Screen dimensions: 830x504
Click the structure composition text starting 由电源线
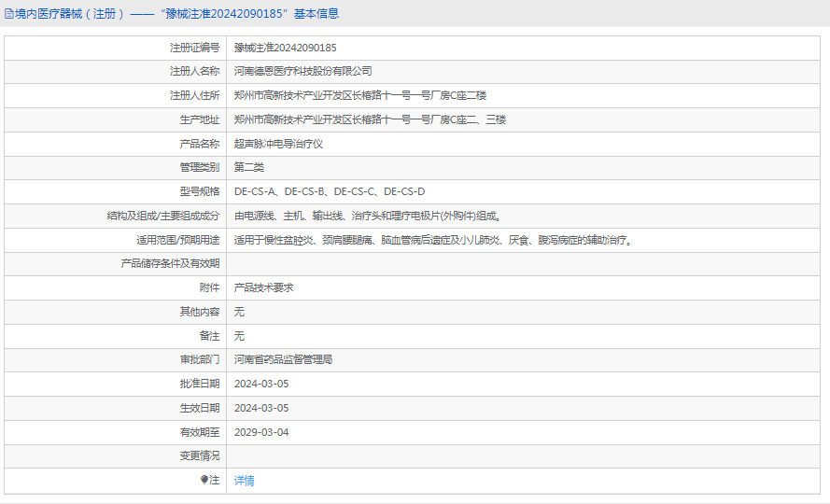pos(368,216)
